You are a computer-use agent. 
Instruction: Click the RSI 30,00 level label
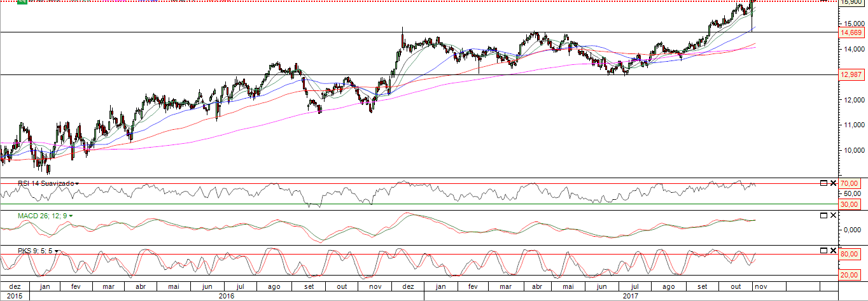tap(851, 205)
